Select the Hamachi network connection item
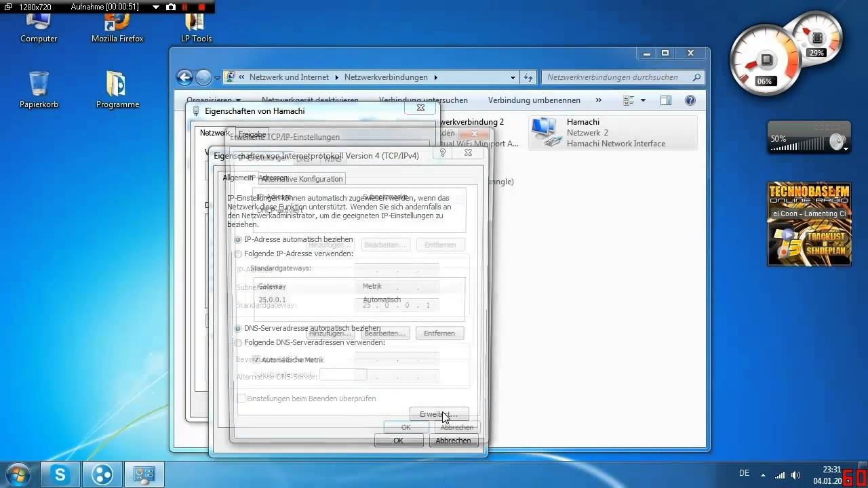Viewport: 868px width, 488px height. [613, 132]
